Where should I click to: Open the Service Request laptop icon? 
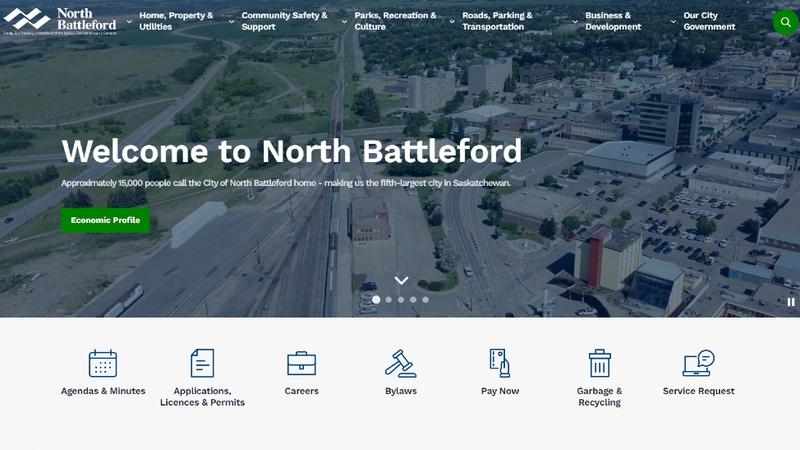tap(698, 363)
